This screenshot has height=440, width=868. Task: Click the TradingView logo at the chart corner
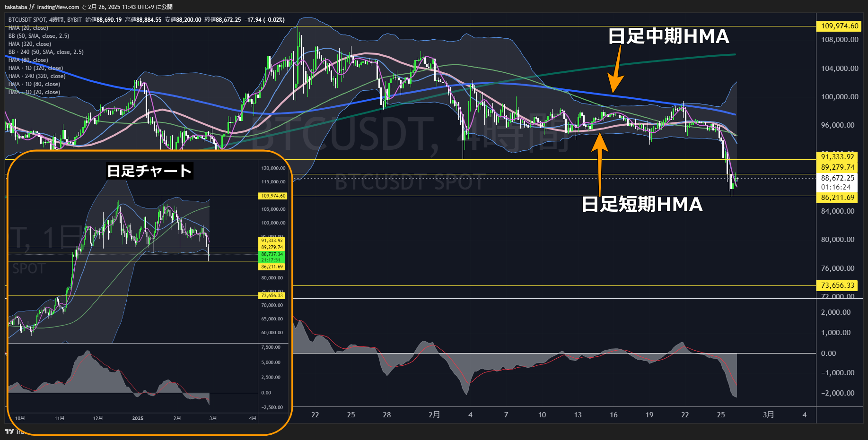[x=9, y=431]
